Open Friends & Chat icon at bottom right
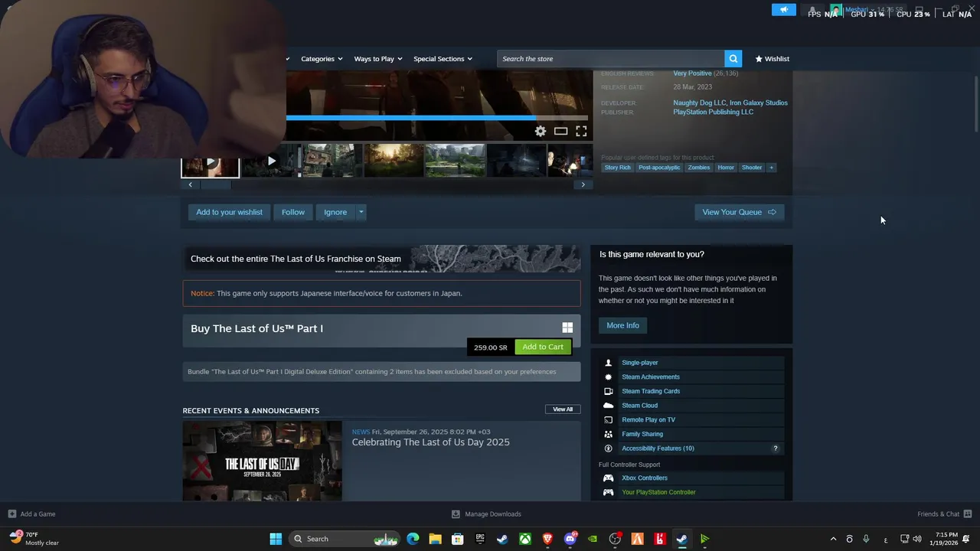The height and width of the screenshot is (551, 980). pos(968,514)
